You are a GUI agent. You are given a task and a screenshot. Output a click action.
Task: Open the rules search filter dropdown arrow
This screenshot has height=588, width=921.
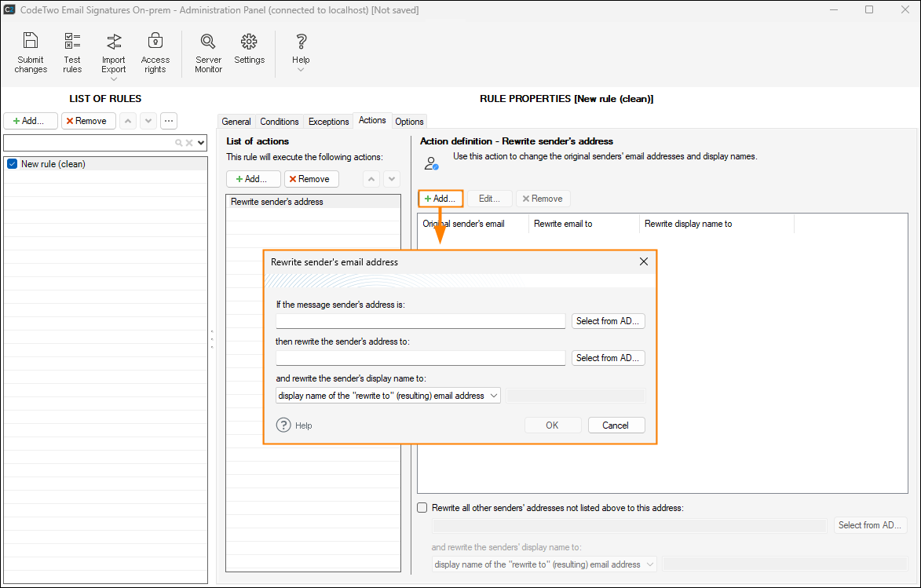201,143
